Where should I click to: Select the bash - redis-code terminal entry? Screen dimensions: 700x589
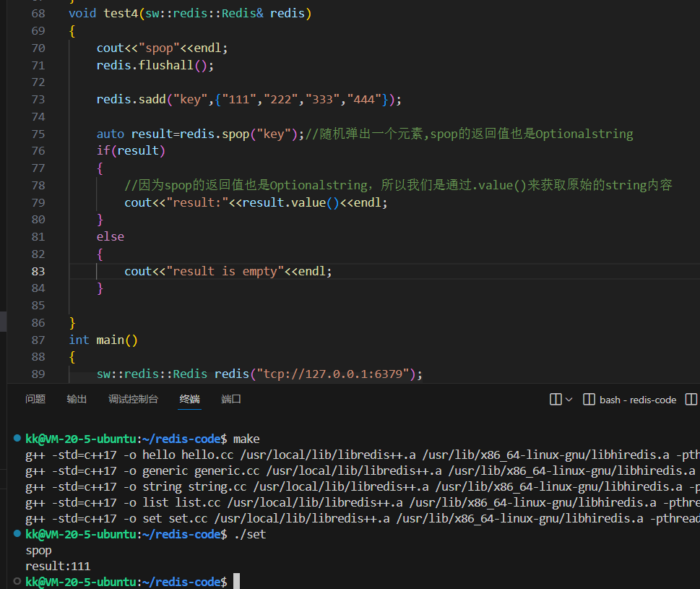coord(630,400)
